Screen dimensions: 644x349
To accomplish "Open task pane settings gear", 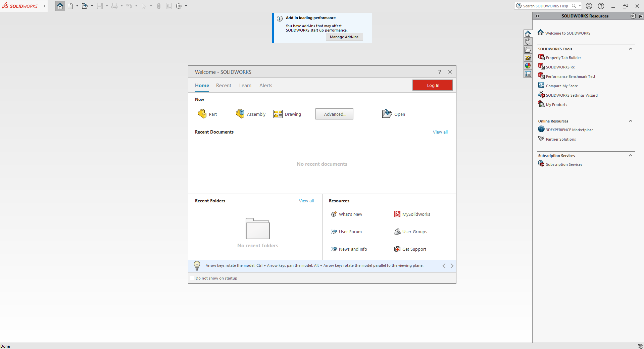I will (x=633, y=16).
